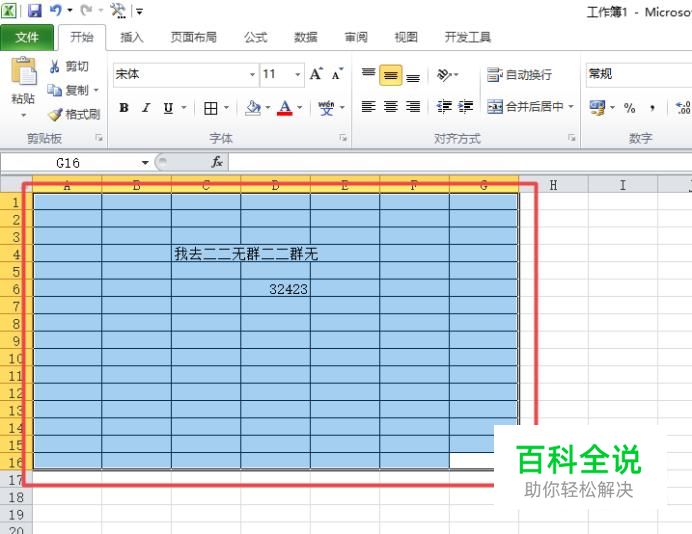Open the 常规 number format box
This screenshot has width=692, height=534.
[639, 74]
